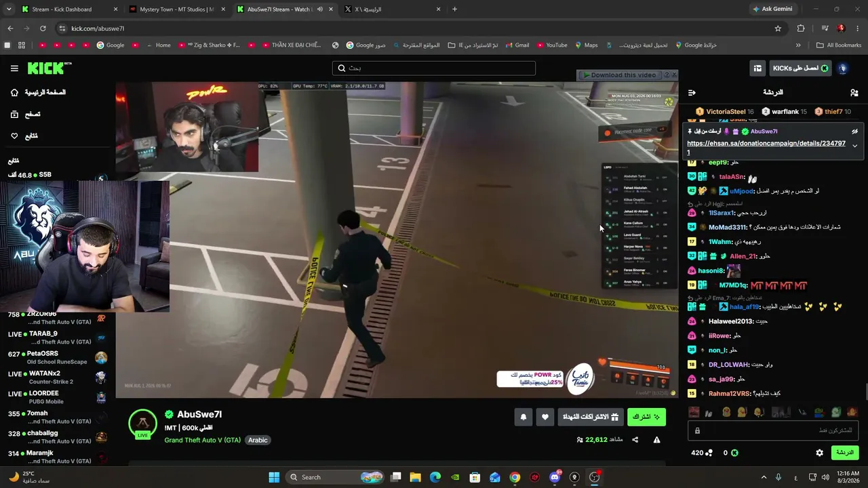Open the Following heart sidebar icon
The height and width of the screenshot is (488, 868).
[14, 136]
